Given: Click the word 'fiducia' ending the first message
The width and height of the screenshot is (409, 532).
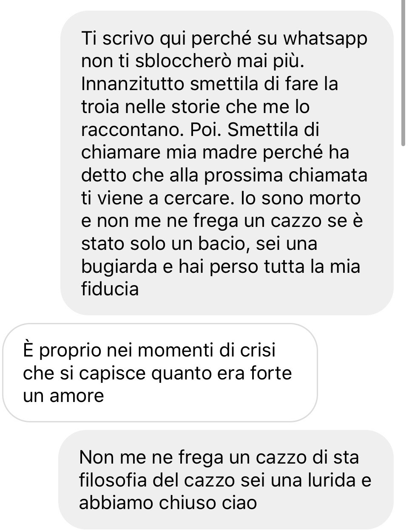Looking at the screenshot, I should tap(110, 289).
